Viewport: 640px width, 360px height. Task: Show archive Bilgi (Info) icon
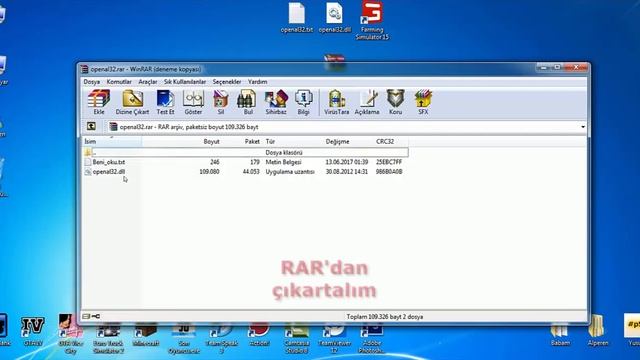coord(303,102)
